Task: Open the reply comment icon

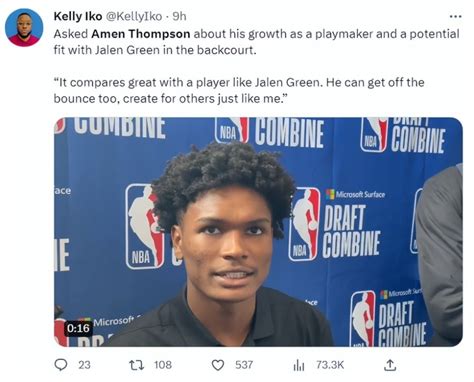Action: (x=61, y=365)
